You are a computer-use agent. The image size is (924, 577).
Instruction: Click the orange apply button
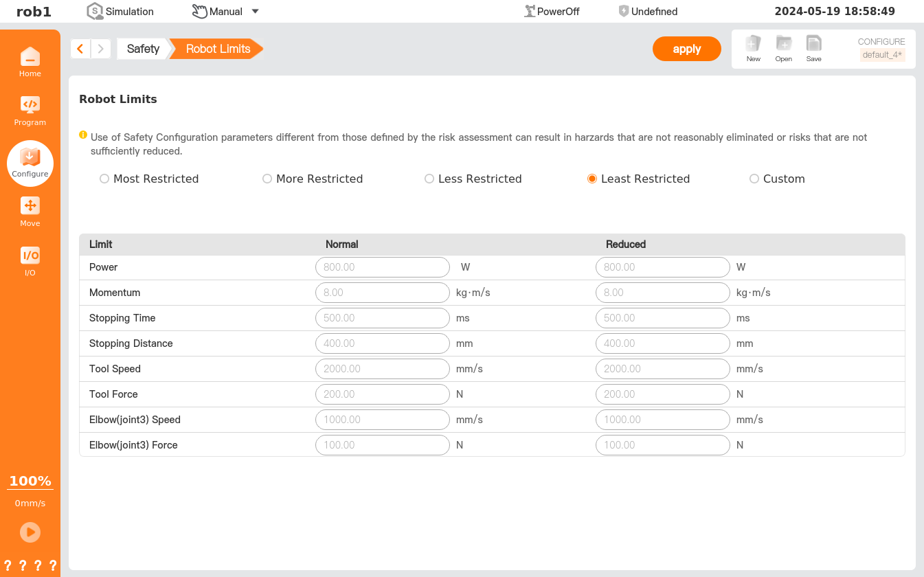pyautogui.click(x=686, y=49)
